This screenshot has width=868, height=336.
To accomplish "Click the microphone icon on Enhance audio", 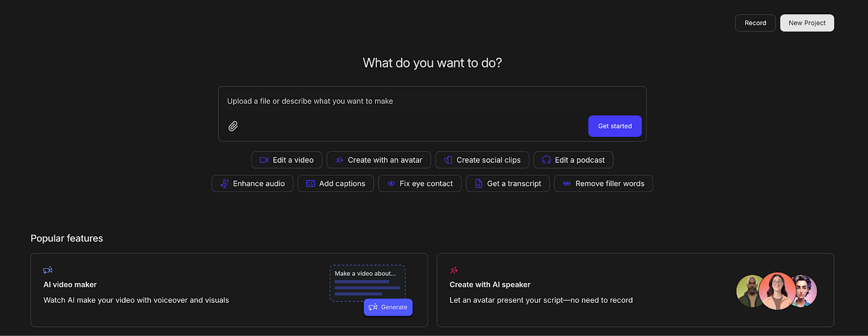I will click(224, 183).
